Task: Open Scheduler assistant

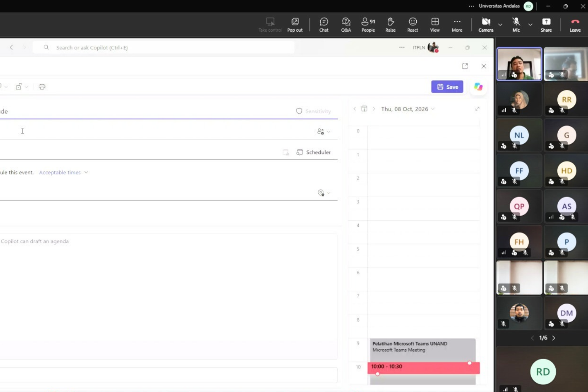Action: [x=314, y=152]
